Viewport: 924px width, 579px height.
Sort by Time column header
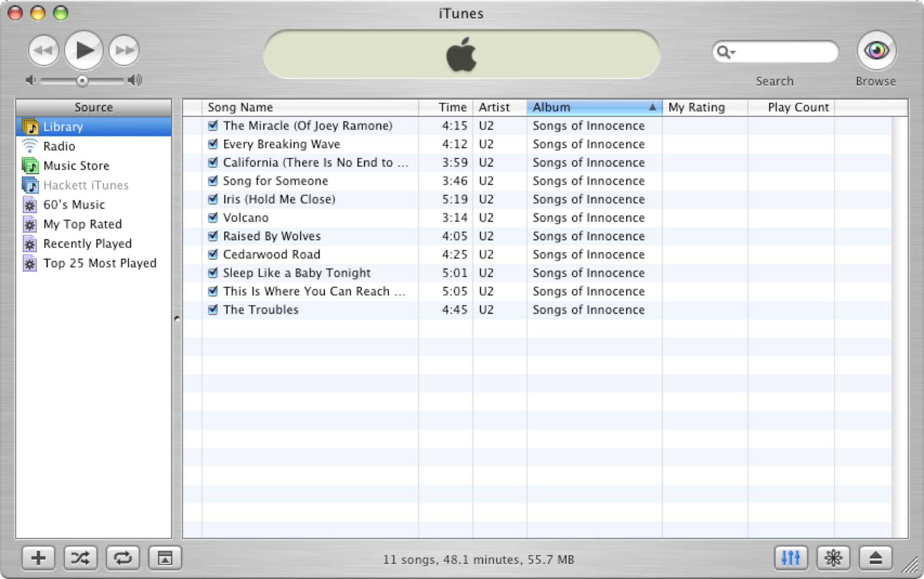coord(446,107)
